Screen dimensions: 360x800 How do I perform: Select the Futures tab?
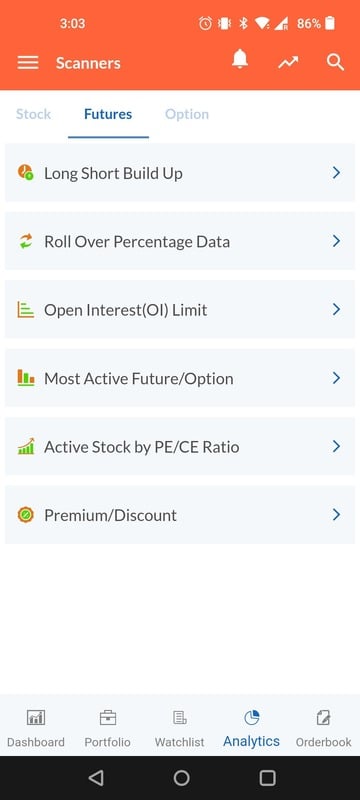(x=108, y=114)
